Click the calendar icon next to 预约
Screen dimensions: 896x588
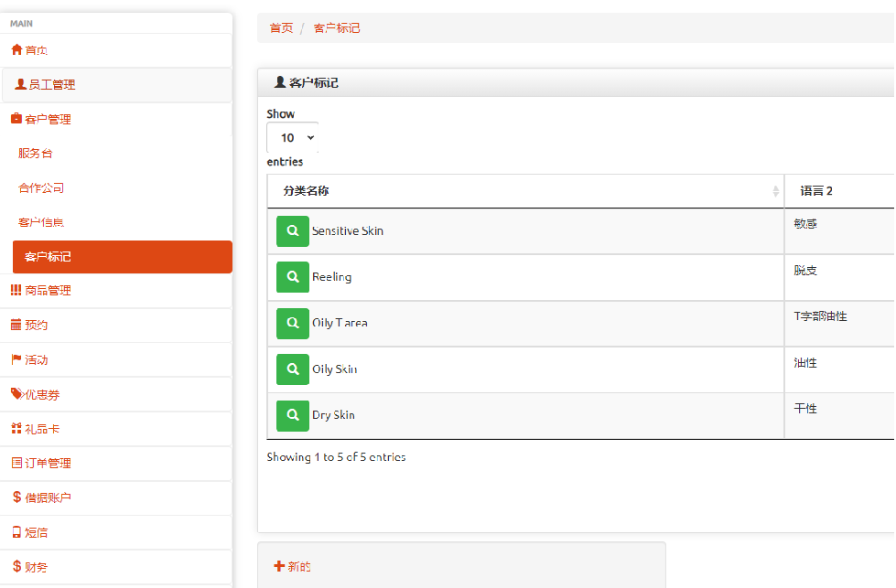[16, 325]
